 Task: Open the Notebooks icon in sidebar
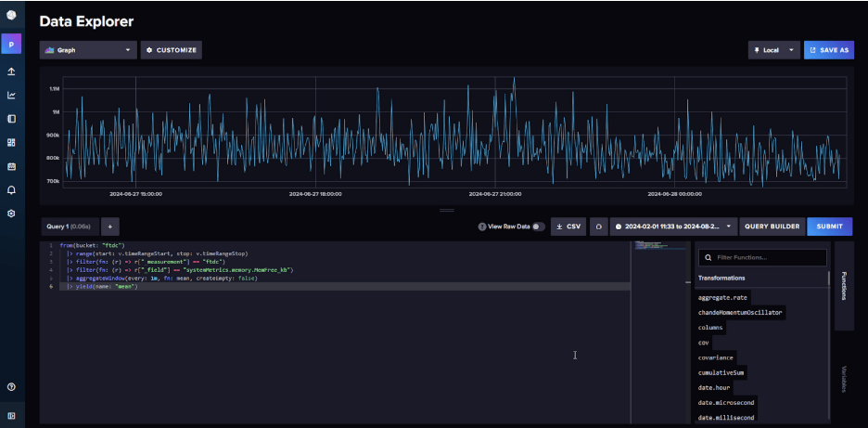point(11,119)
